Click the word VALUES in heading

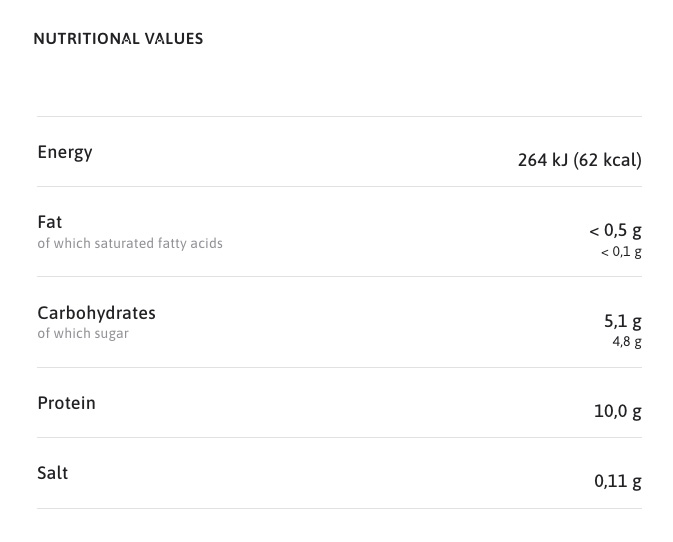tap(174, 39)
